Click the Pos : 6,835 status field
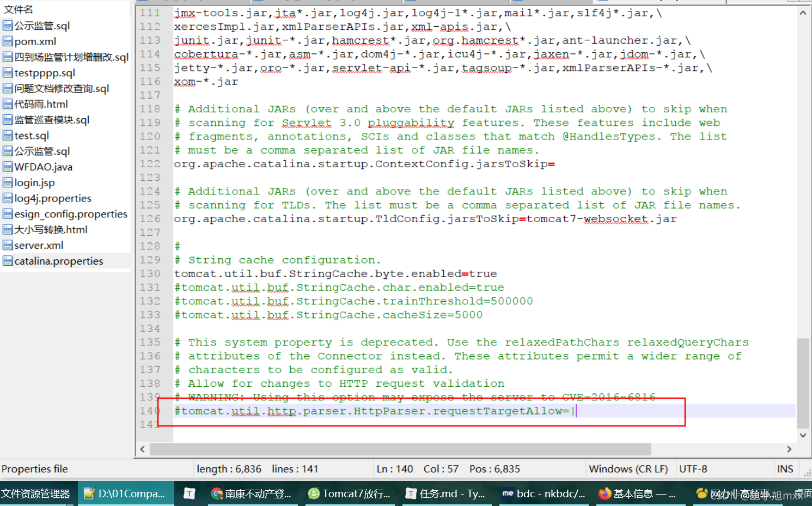 click(x=495, y=469)
